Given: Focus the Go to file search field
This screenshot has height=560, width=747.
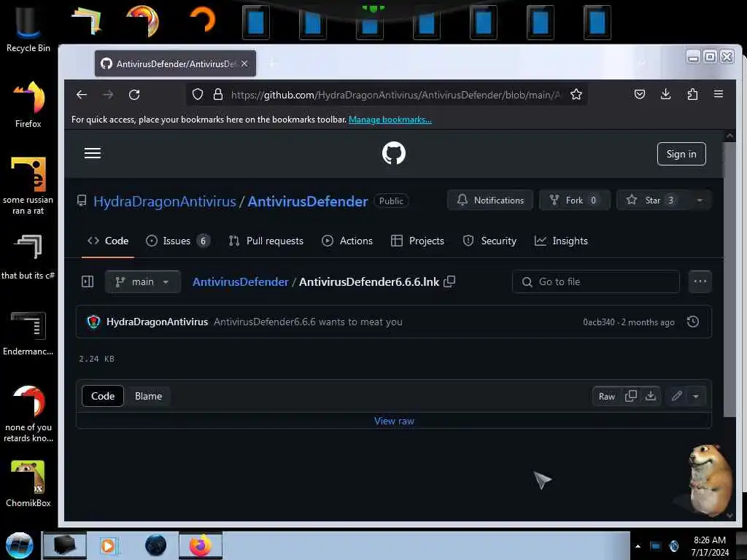Looking at the screenshot, I should point(595,281).
